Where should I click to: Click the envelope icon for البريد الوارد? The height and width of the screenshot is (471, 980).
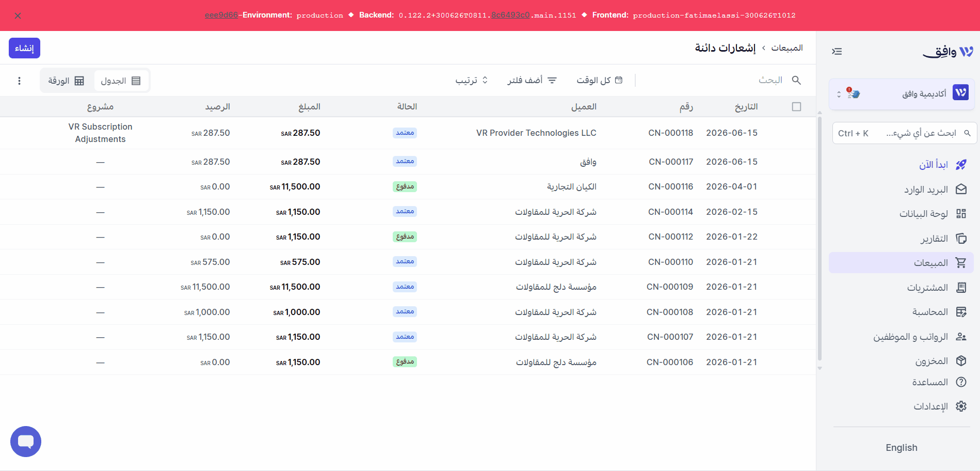961,190
